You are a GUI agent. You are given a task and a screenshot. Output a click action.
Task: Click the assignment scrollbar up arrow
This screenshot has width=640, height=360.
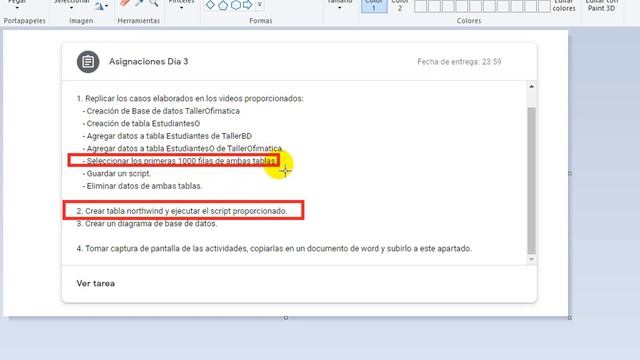pyautogui.click(x=531, y=87)
